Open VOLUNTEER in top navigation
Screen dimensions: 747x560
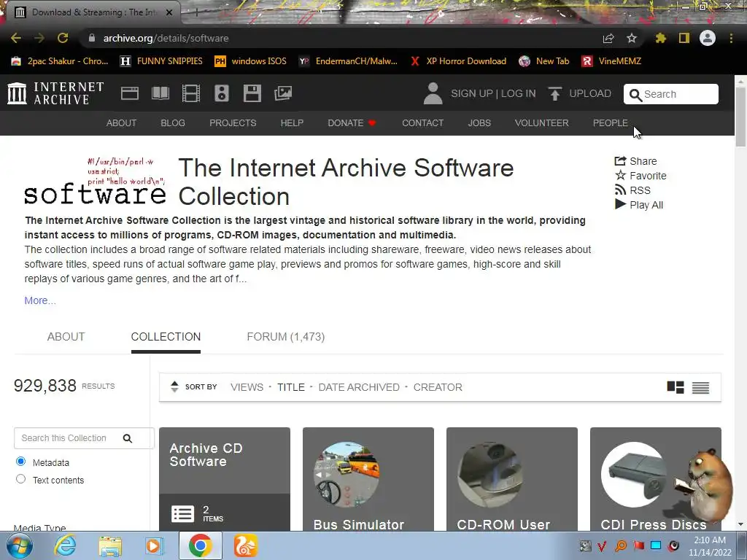[x=542, y=122]
